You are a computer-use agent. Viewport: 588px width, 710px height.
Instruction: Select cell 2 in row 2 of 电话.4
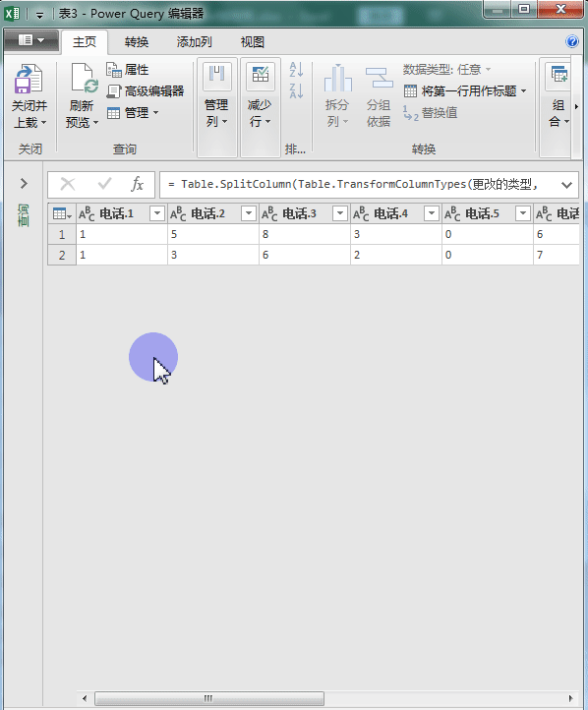coord(396,255)
